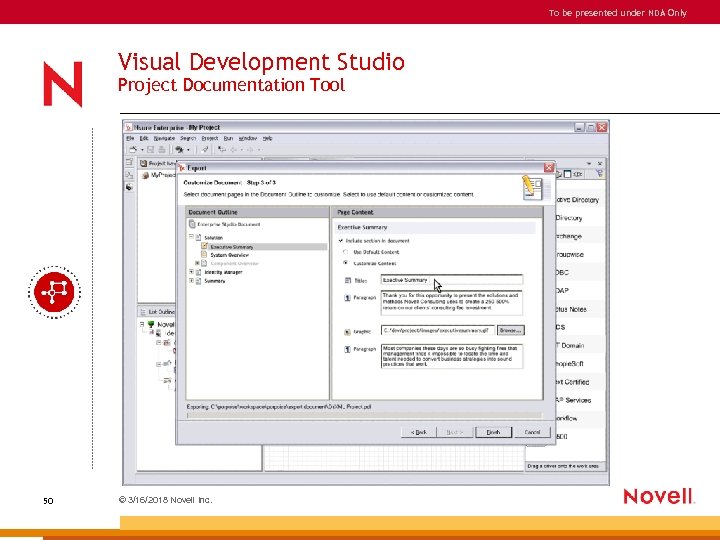Select Lotus Notes in driver palette

571,309
